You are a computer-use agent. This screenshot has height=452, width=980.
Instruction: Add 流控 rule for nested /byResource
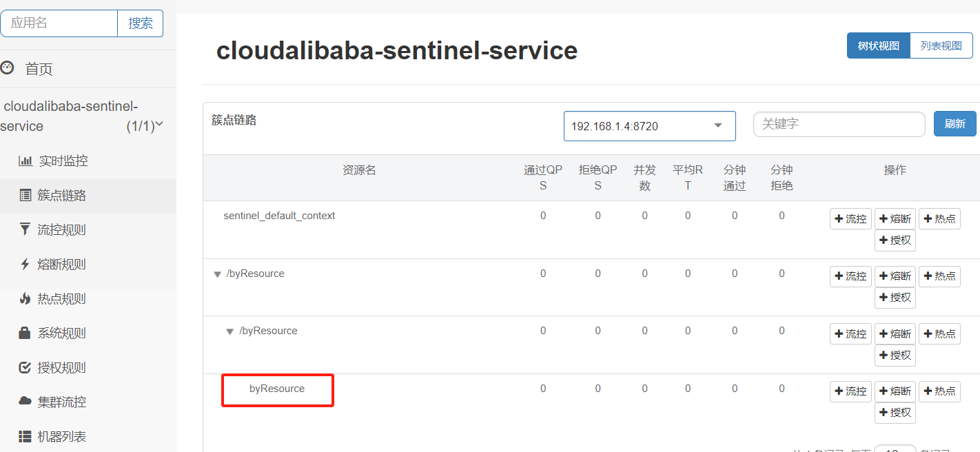[x=851, y=333]
